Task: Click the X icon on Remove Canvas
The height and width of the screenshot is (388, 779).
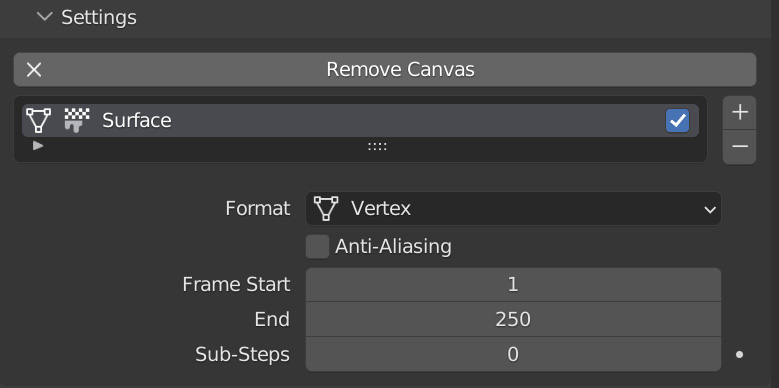Action: (x=34, y=70)
